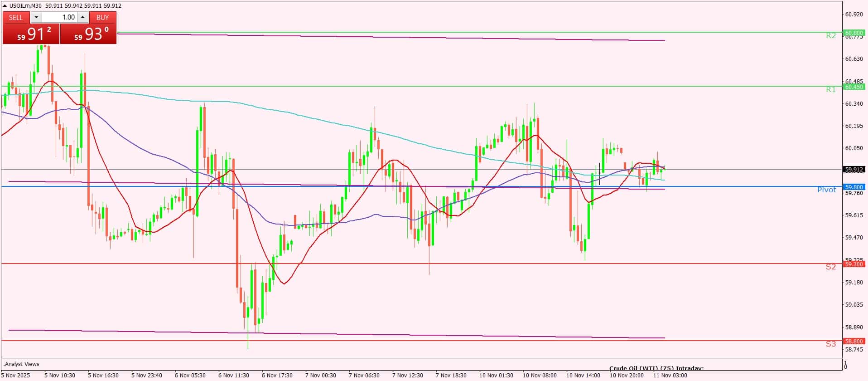Click the 60.920 price scale value
Image resolution: width=868 pixels, height=381 pixels.
click(854, 14)
